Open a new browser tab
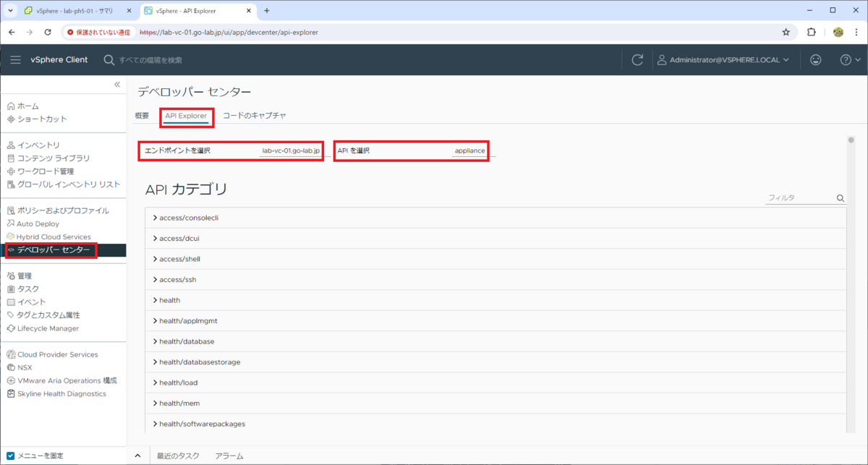The width and height of the screenshot is (868, 465). pyautogui.click(x=267, y=11)
